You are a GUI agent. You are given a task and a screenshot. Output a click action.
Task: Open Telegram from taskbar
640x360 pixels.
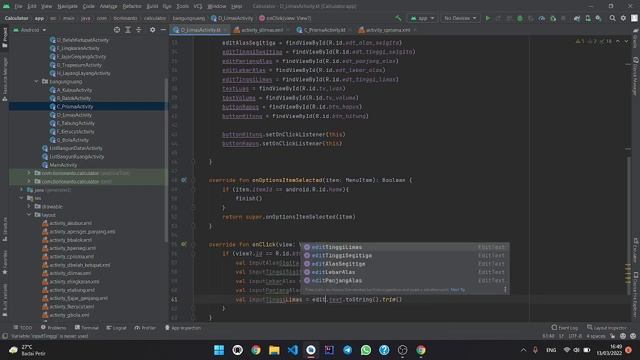pos(347,350)
